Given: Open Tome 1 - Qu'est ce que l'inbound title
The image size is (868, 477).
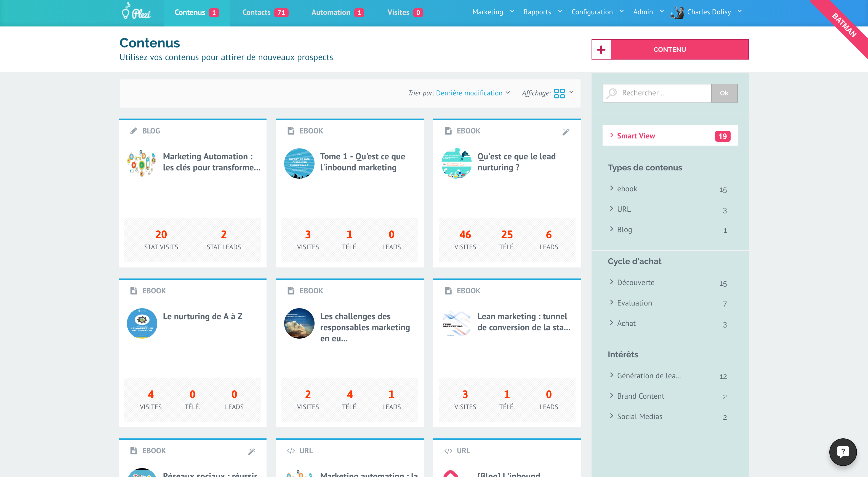Looking at the screenshot, I should pos(363,162).
